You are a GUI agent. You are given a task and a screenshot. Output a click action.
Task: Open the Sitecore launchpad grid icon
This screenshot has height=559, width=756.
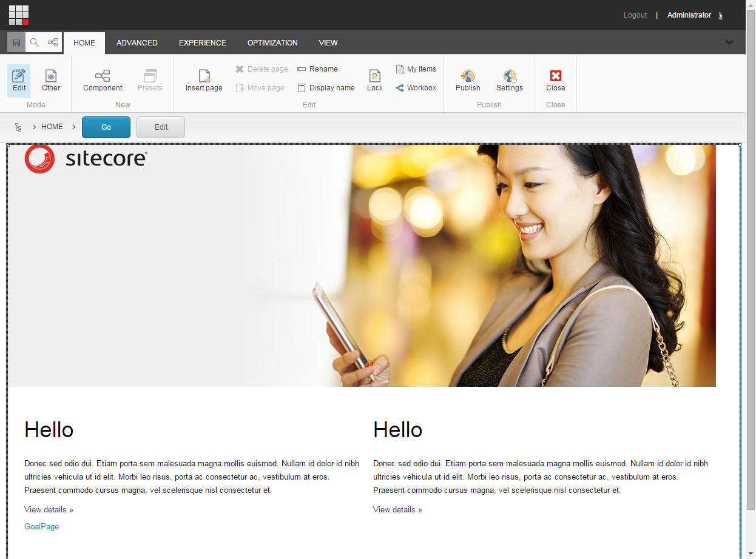[19, 15]
